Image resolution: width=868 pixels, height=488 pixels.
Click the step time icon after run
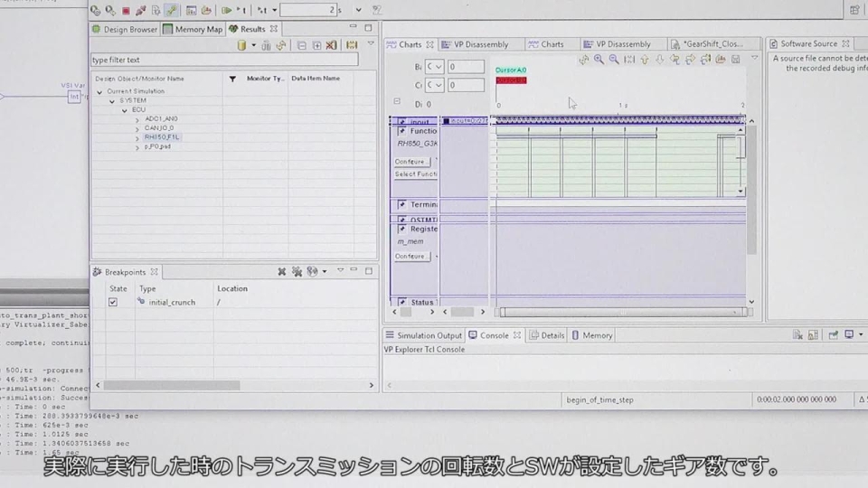tap(242, 10)
